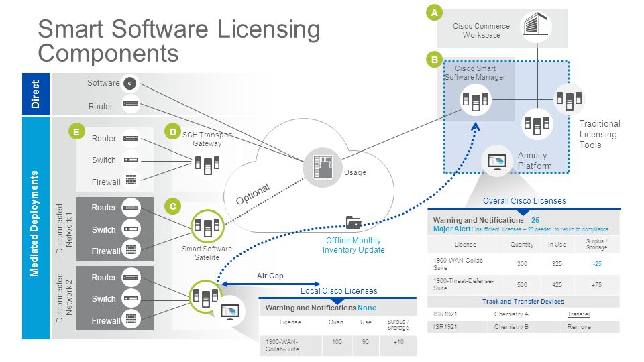Viewport: 644px width, 362px height.
Task: Click the 1900-WAN-Collab-Suite row in Overall table
Action: (x=523, y=264)
